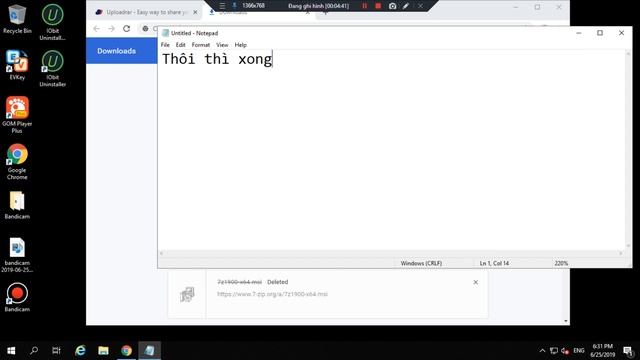Image resolution: width=640 pixels, height=360 pixels.
Task: Close the Uploadrar tab in Chrome
Action: click(x=195, y=12)
